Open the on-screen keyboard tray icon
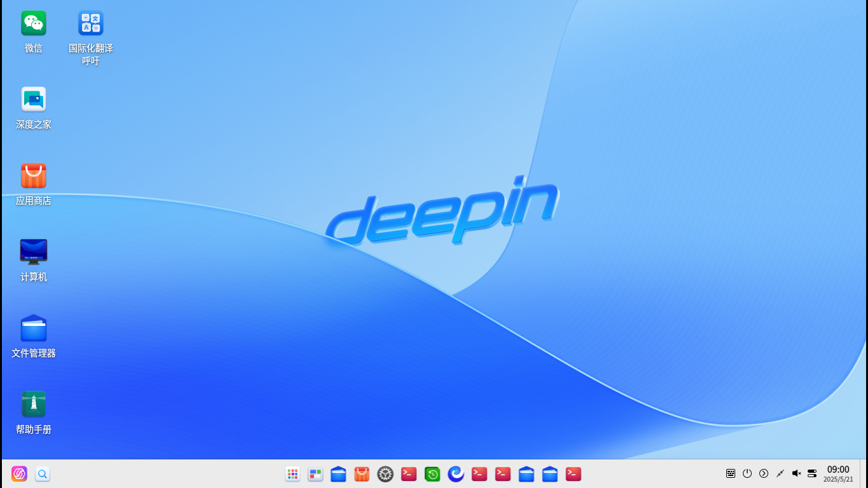Screen dimensions: 868x488 (731, 473)
